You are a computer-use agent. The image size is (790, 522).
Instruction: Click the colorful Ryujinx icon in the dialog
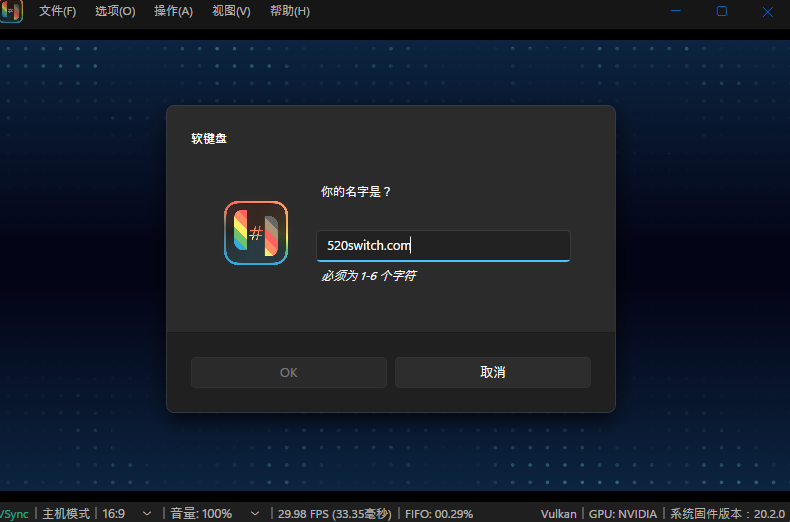tap(256, 233)
